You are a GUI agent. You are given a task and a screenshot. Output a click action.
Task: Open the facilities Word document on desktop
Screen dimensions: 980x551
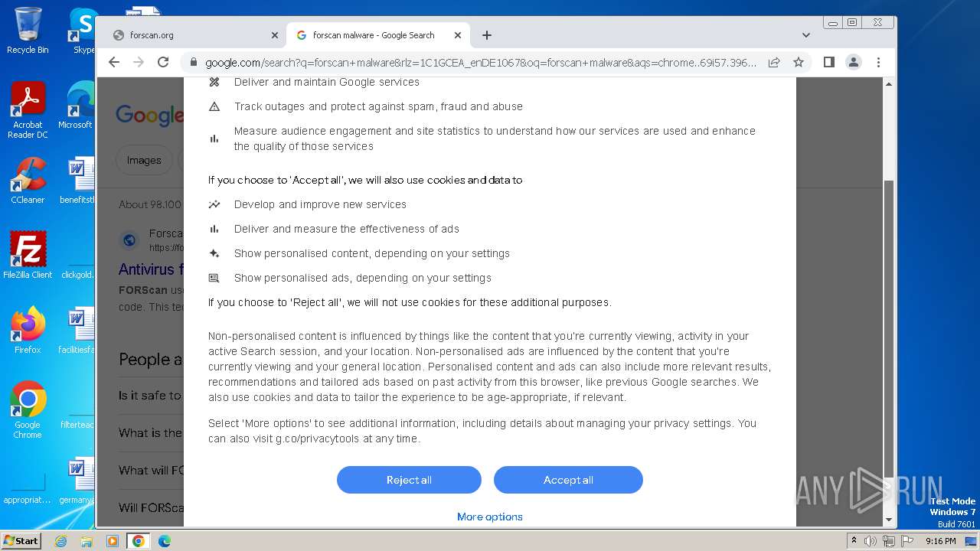coord(77,331)
